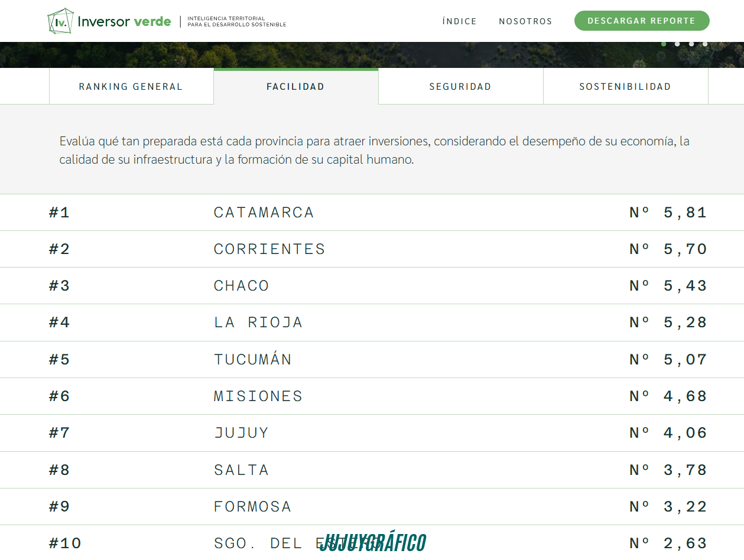Click the DESCARGAR REPORTE button
The image size is (744, 560).
[642, 21]
